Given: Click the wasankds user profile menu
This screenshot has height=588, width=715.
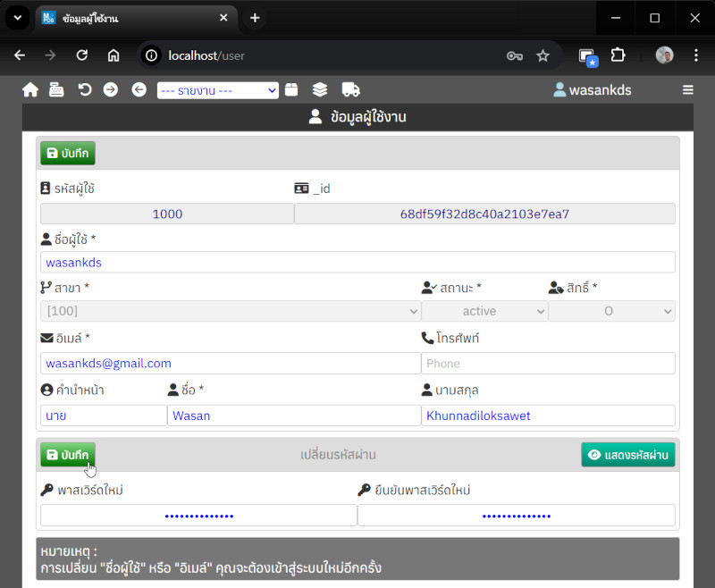Looking at the screenshot, I should click(592, 89).
